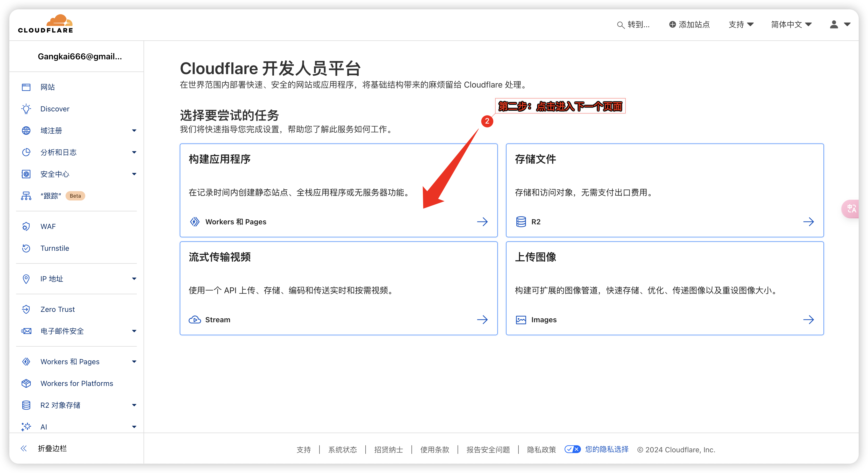Viewport: 868px width, 473px height.
Task: Open the 简体中文 language dropdown
Action: click(791, 24)
